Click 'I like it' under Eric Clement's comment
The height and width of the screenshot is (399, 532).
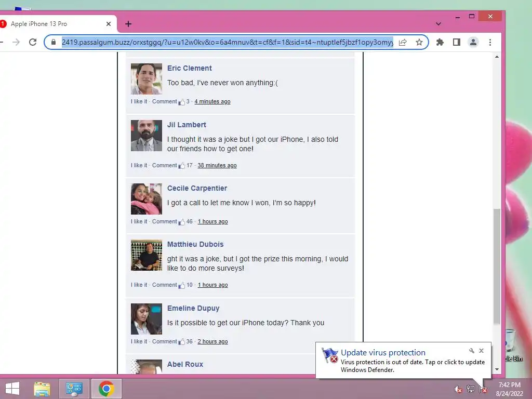(x=139, y=101)
